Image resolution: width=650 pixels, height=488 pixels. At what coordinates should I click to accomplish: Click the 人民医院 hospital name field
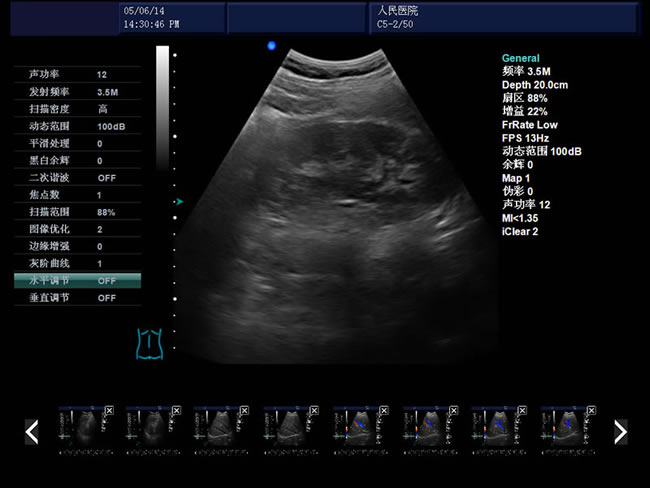coord(397,10)
